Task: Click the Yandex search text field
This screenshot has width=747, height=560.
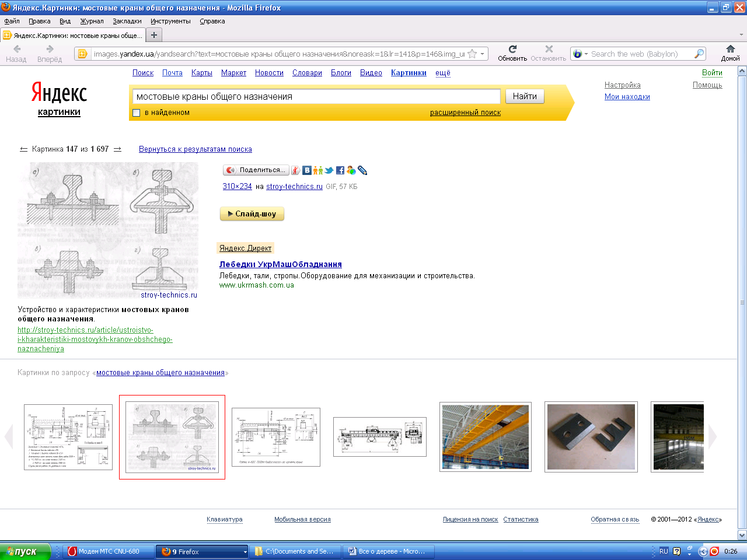Action: click(316, 96)
